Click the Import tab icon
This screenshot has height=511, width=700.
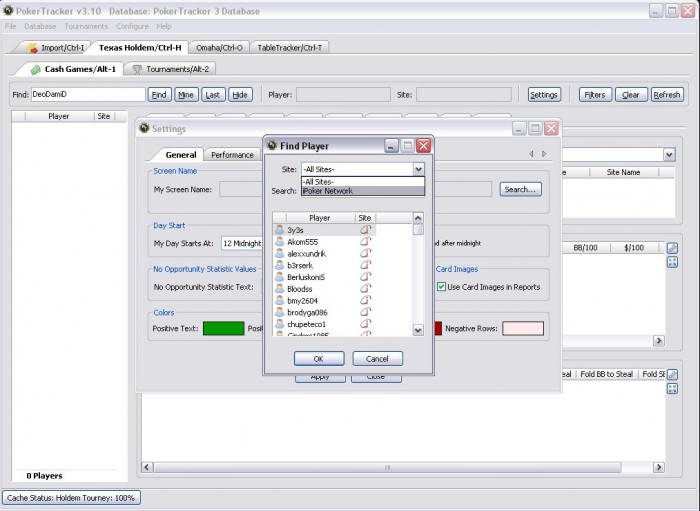click(32, 47)
